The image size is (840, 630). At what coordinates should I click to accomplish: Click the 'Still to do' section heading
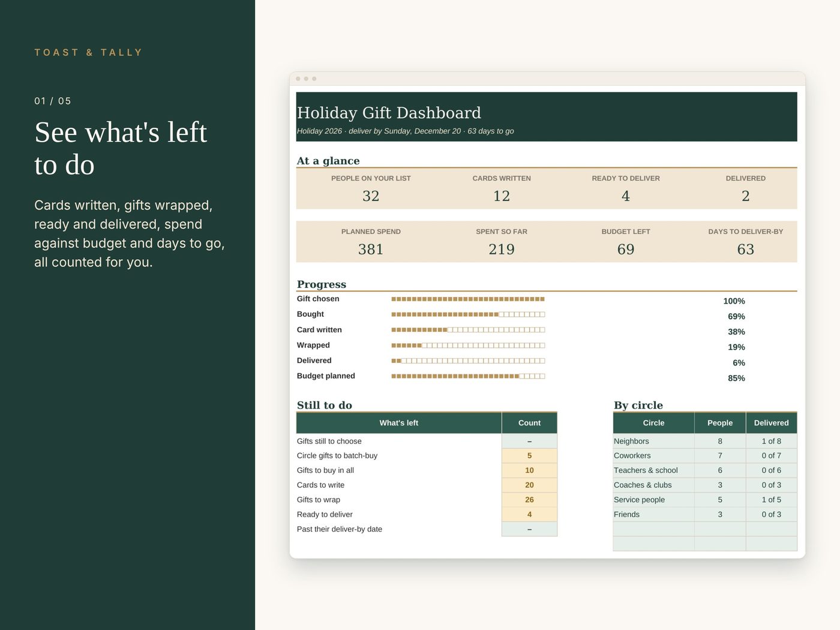point(325,405)
